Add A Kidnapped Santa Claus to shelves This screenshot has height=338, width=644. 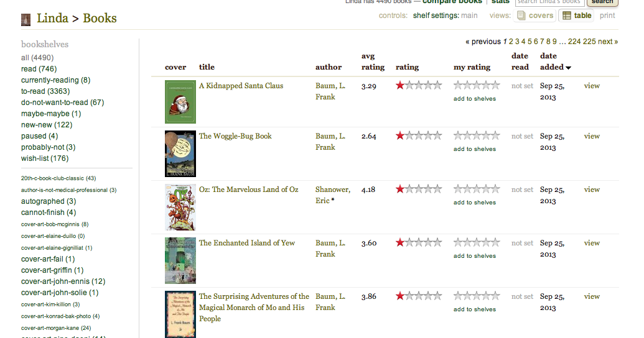click(x=475, y=98)
